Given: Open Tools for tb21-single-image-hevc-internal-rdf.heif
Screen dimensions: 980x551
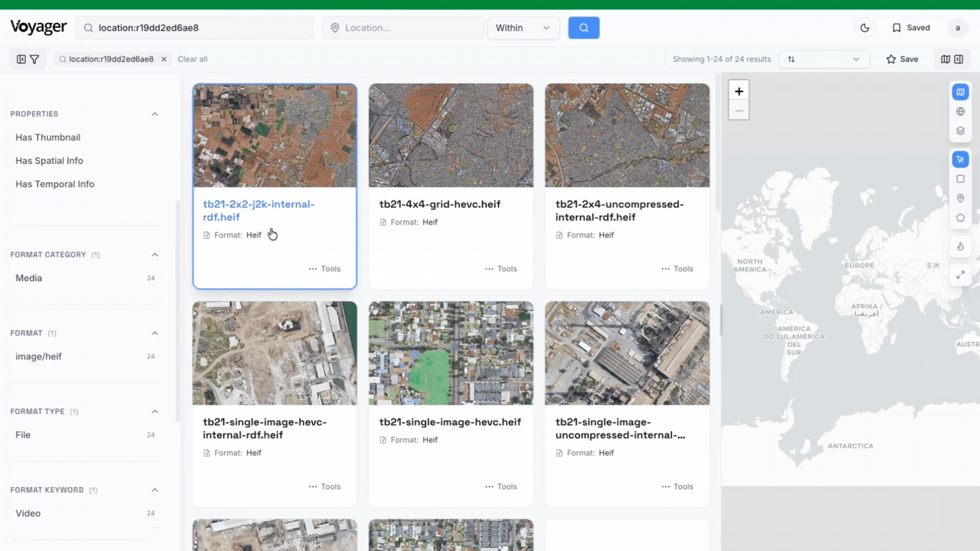Looking at the screenshot, I should pyautogui.click(x=325, y=487).
